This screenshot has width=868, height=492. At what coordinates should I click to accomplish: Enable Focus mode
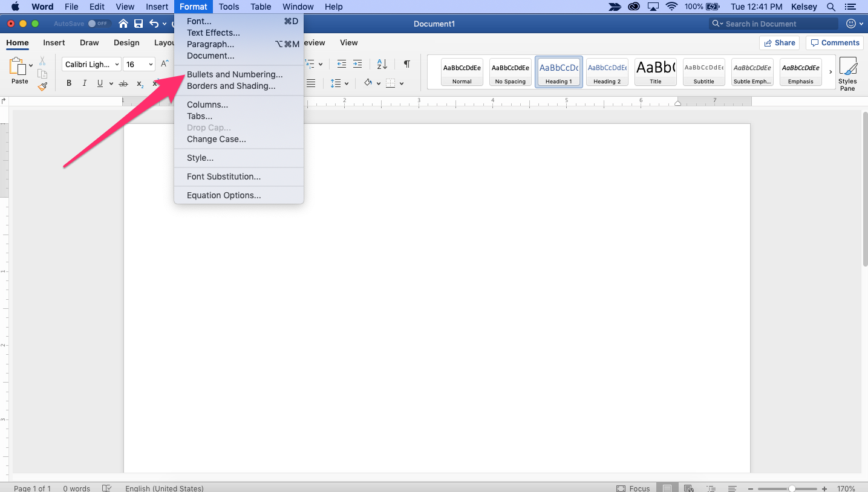point(633,488)
